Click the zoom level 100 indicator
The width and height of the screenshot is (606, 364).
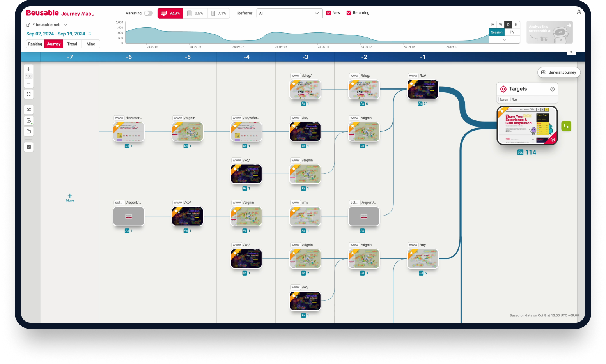[28, 76]
